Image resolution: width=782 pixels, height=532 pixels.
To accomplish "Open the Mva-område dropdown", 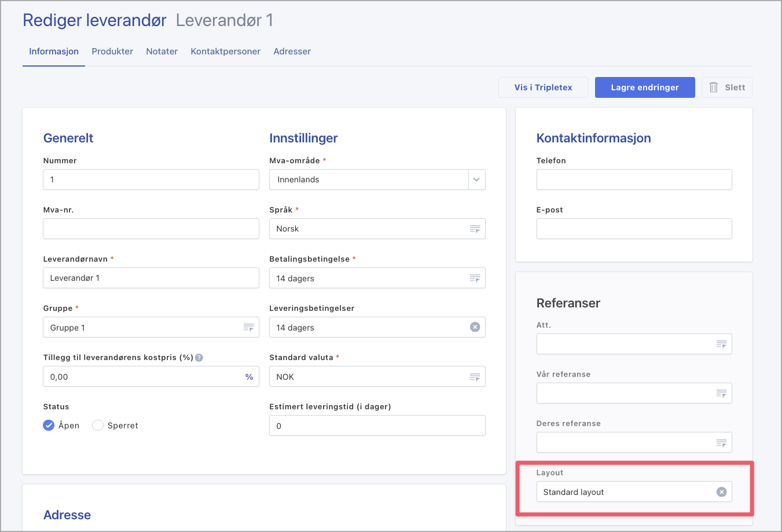I will point(476,179).
